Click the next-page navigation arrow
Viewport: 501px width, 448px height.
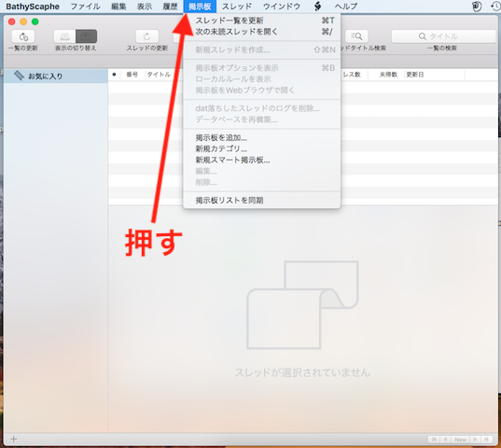475,440
